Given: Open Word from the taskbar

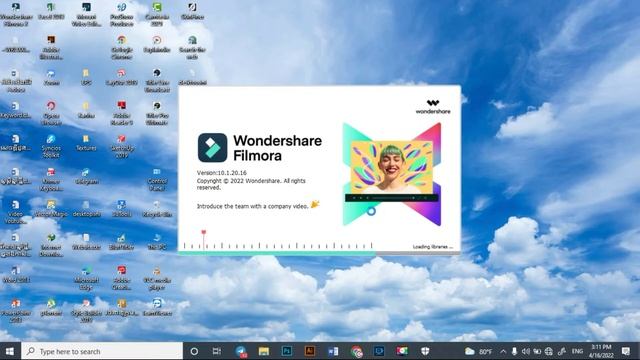Looking at the screenshot, I should tap(333, 351).
